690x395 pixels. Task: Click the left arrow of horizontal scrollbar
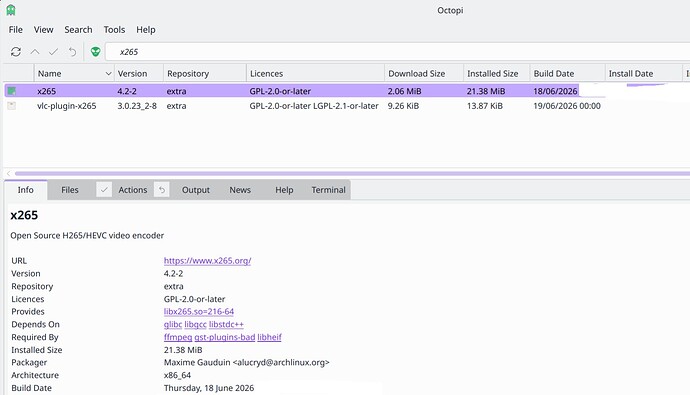tap(8, 173)
